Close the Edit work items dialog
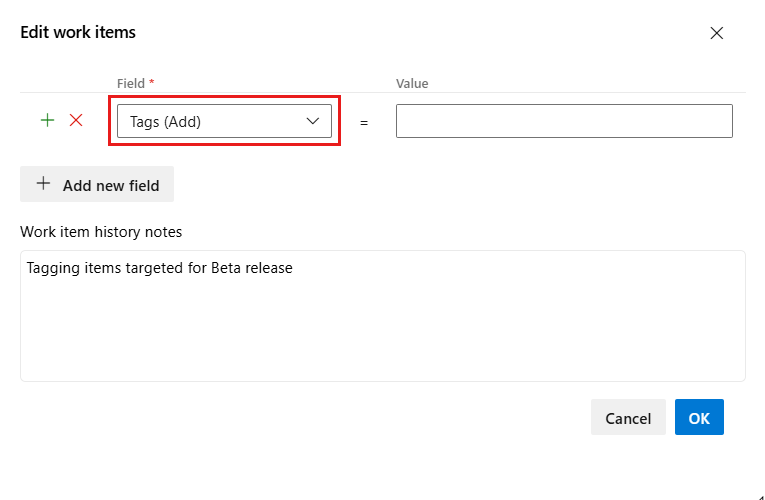The image size is (765, 500). 717,33
